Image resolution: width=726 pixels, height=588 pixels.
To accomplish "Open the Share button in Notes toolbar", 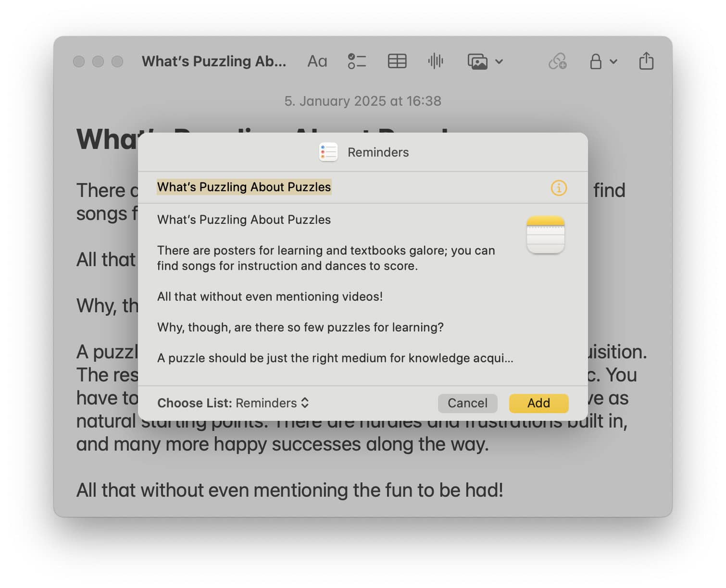I will click(x=646, y=61).
